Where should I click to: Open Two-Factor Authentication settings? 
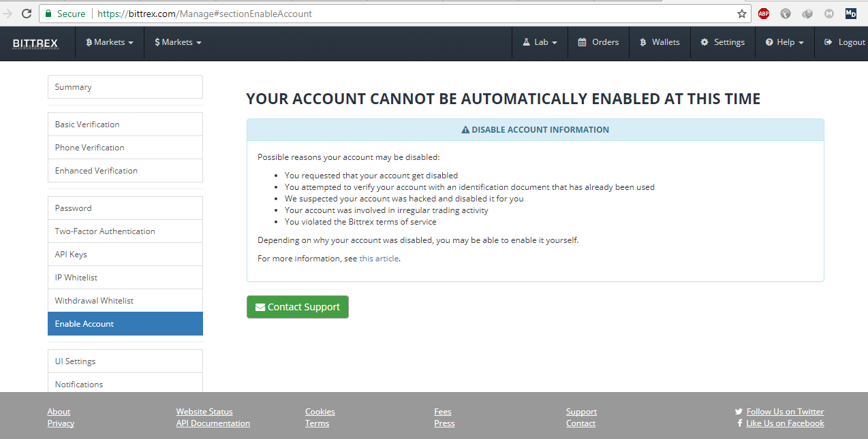(x=125, y=231)
